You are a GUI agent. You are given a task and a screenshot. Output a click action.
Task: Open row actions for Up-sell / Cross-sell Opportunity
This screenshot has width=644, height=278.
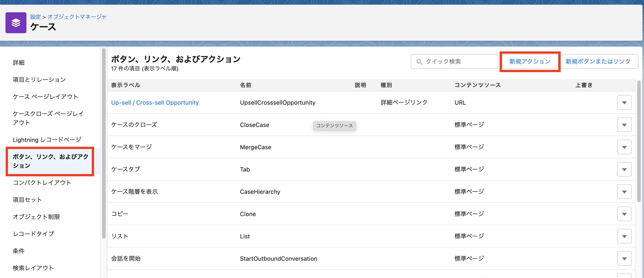(x=624, y=102)
